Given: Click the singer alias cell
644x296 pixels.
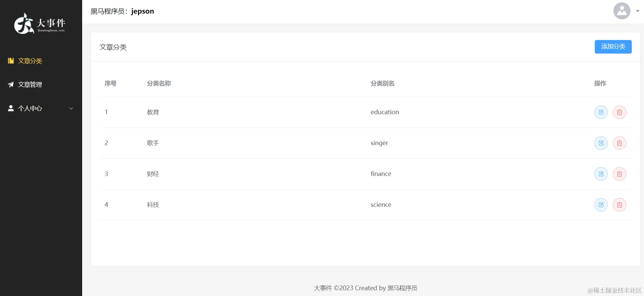Looking at the screenshot, I should pos(379,143).
